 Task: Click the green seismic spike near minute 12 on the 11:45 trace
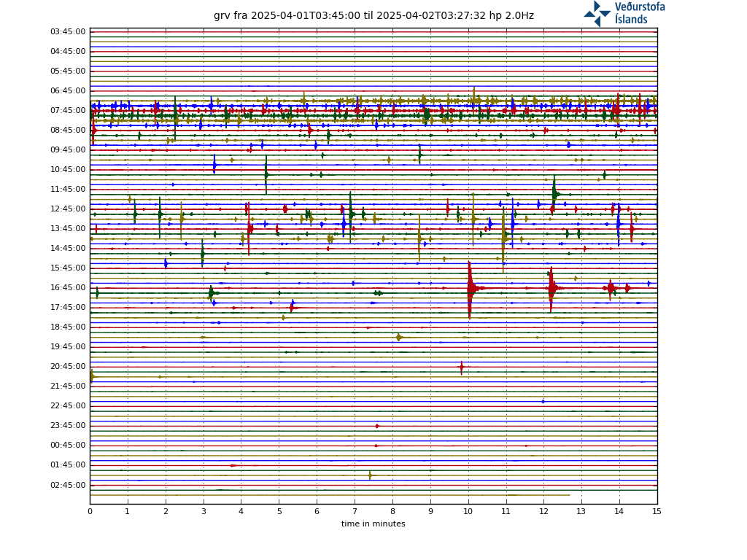click(x=555, y=194)
